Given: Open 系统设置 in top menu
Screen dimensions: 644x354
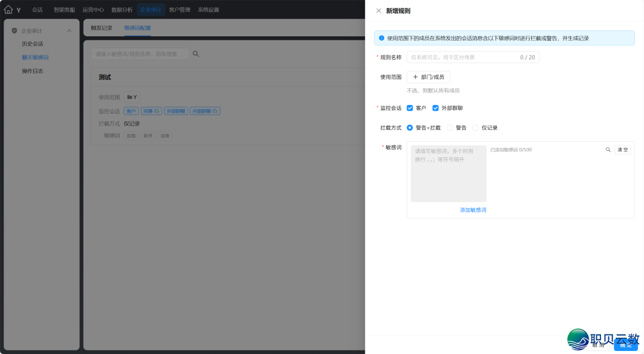Looking at the screenshot, I should coord(209,10).
